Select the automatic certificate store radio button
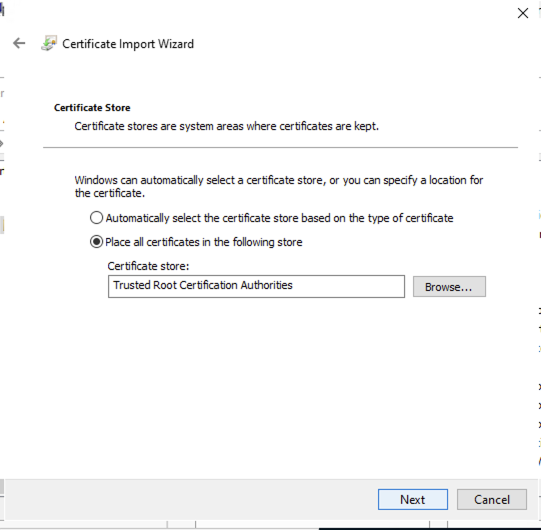541x530 pixels. pos(96,218)
